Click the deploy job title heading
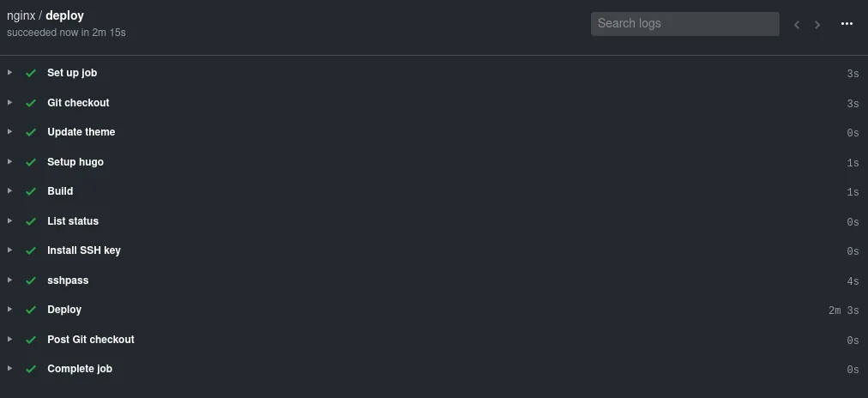 click(64, 15)
